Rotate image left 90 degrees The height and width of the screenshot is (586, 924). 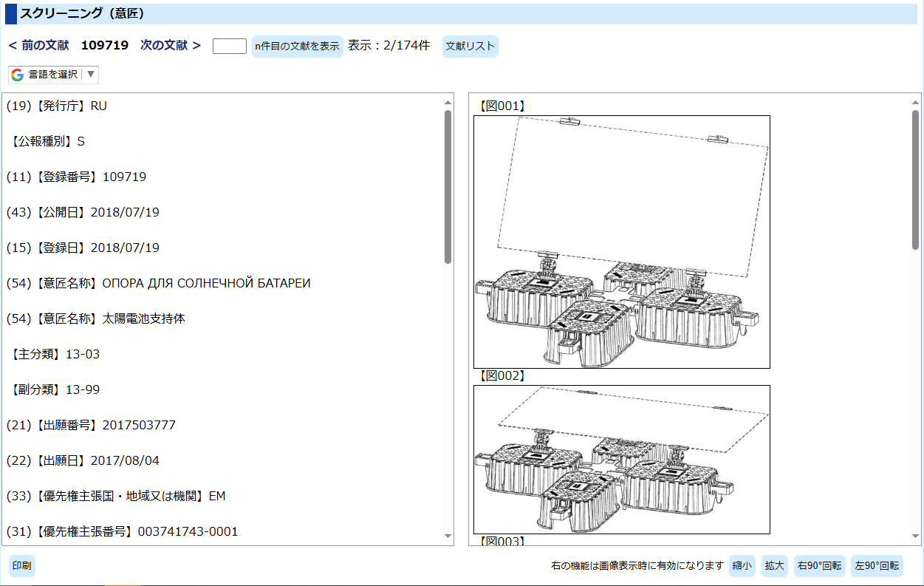point(877,566)
